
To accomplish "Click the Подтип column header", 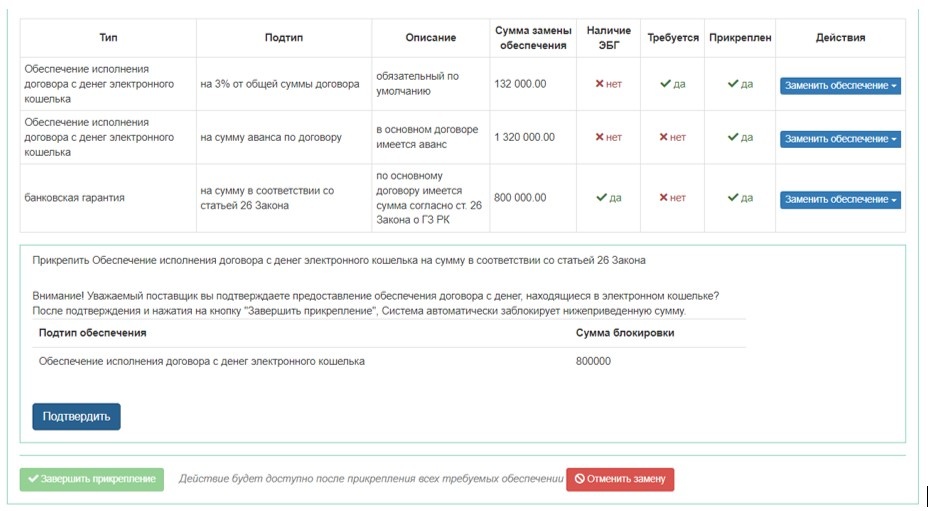I will [283, 38].
